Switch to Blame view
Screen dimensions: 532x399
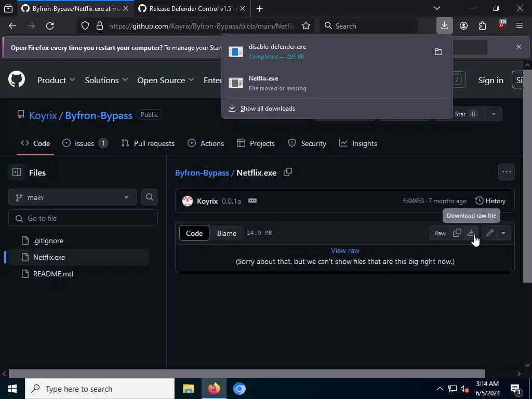tap(227, 233)
